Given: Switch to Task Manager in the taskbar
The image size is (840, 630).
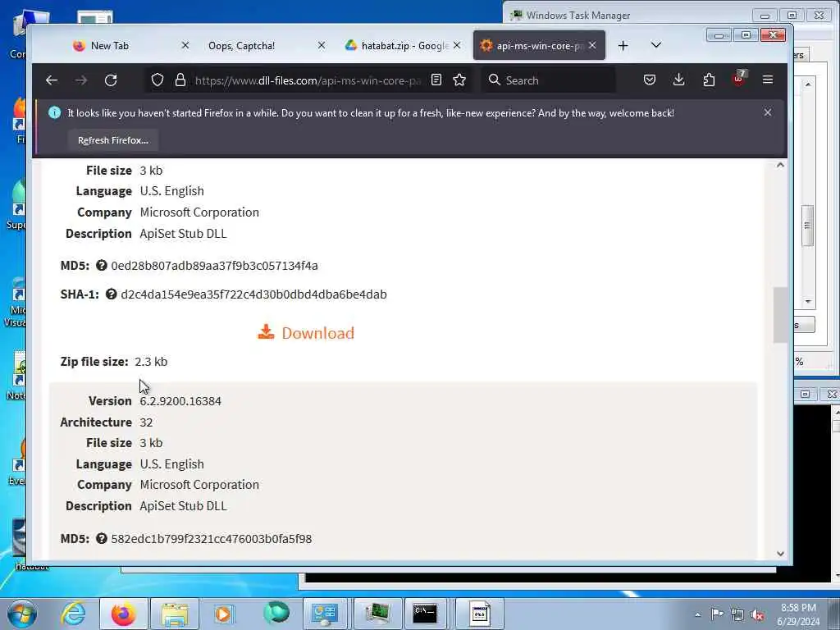Looking at the screenshot, I should coord(376,614).
